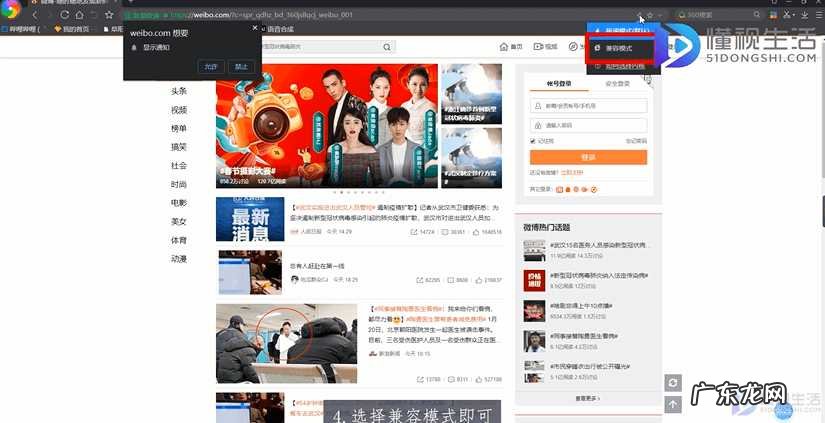Click like icon on 总有人赶赴在第一线 post

coord(479,280)
